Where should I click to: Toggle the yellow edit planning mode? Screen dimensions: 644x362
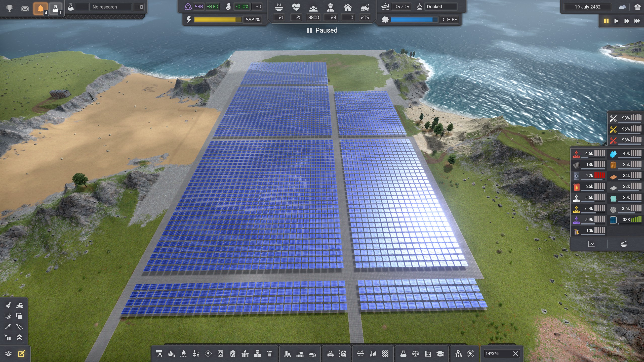pyautogui.click(x=22, y=354)
